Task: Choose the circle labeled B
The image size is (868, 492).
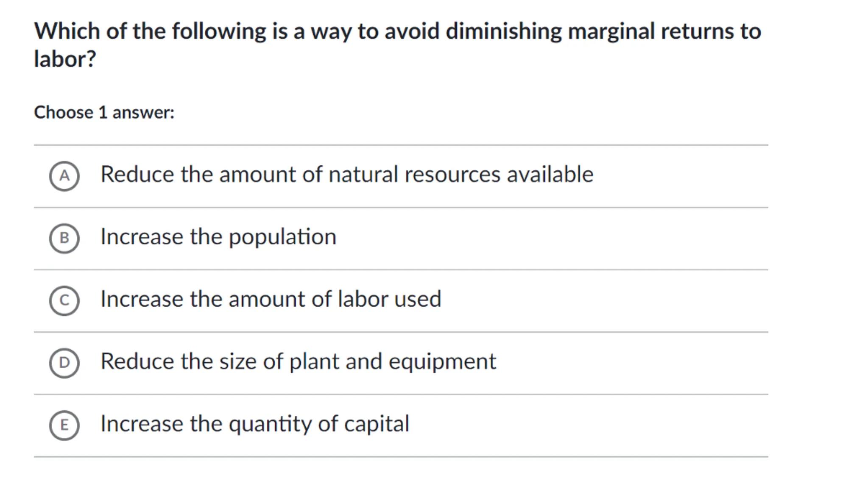Action: point(64,238)
